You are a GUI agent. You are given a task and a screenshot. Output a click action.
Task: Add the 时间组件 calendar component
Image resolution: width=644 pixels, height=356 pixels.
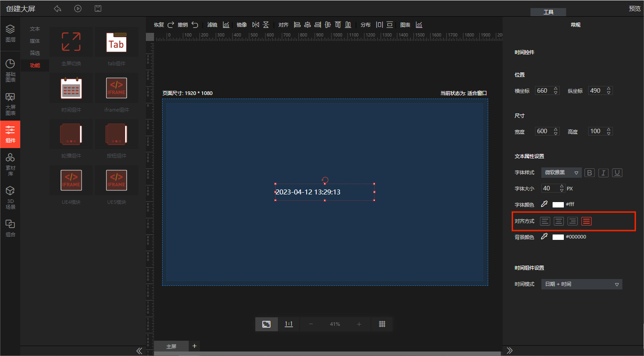pos(71,88)
